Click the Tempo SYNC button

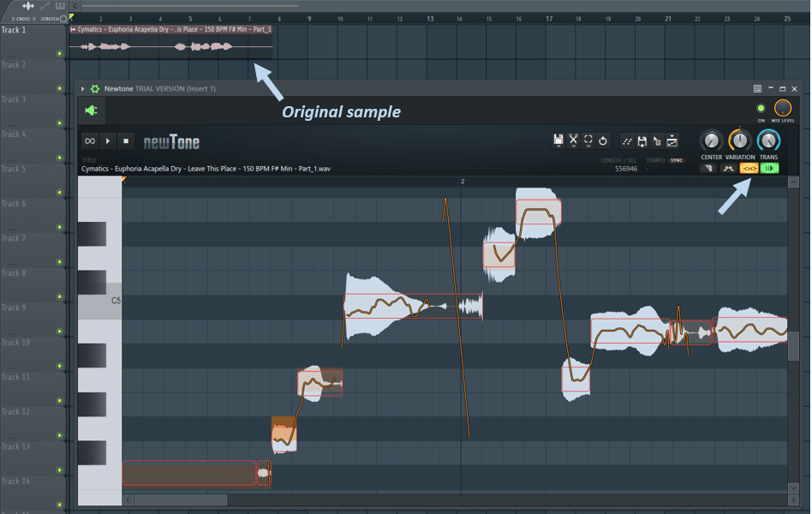pyautogui.click(x=677, y=161)
